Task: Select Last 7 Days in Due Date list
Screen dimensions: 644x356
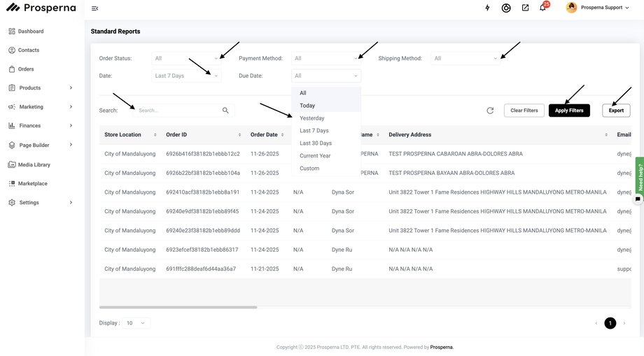Action: pyautogui.click(x=326, y=130)
